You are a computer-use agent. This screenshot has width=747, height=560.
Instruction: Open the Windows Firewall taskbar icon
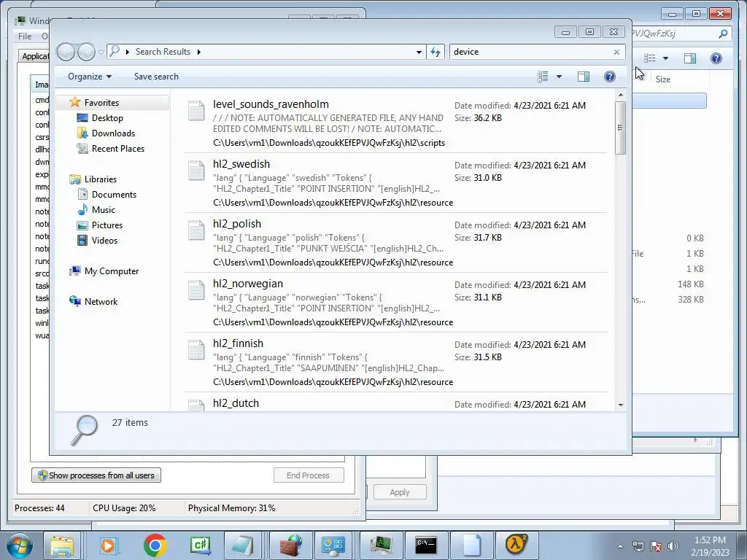290,545
